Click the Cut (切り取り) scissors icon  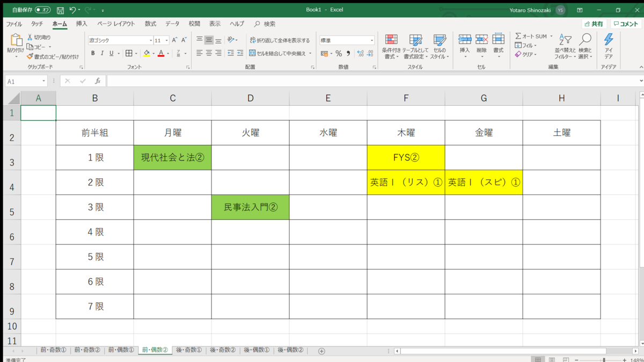pyautogui.click(x=30, y=37)
